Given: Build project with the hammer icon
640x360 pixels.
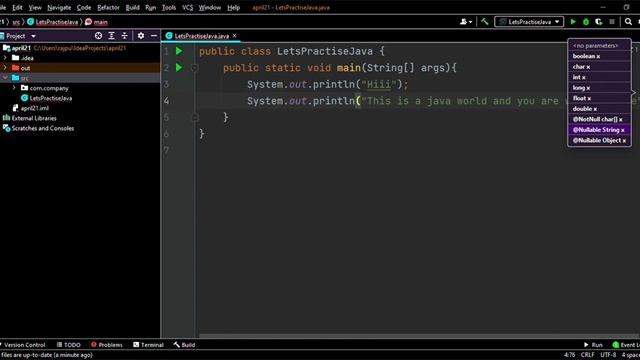Looking at the screenshot, I should point(484,22).
